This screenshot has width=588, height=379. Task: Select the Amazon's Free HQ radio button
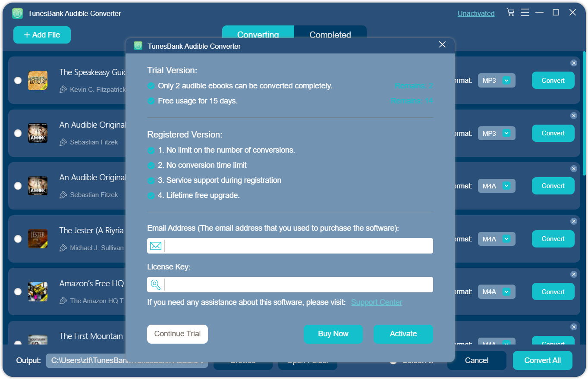click(18, 291)
